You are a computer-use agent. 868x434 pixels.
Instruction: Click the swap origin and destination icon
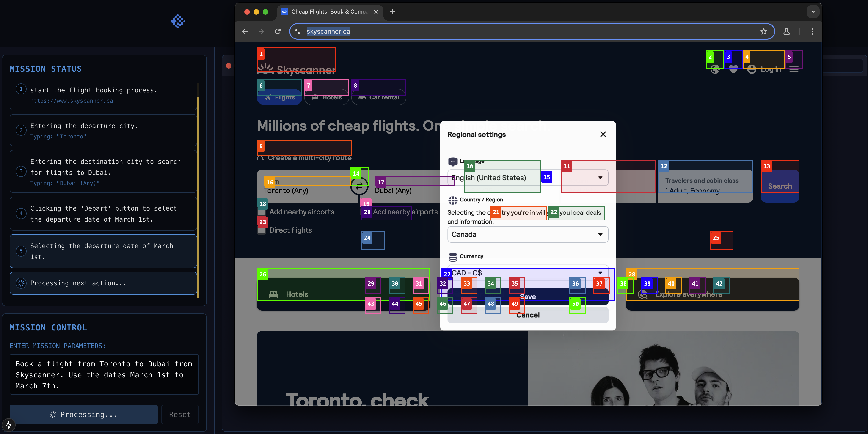point(359,186)
